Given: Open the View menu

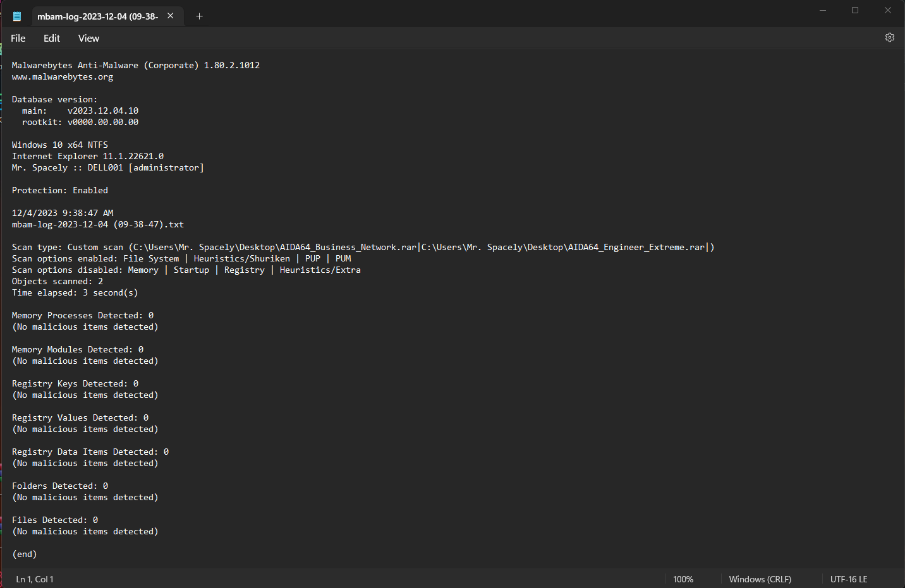Looking at the screenshot, I should (88, 39).
